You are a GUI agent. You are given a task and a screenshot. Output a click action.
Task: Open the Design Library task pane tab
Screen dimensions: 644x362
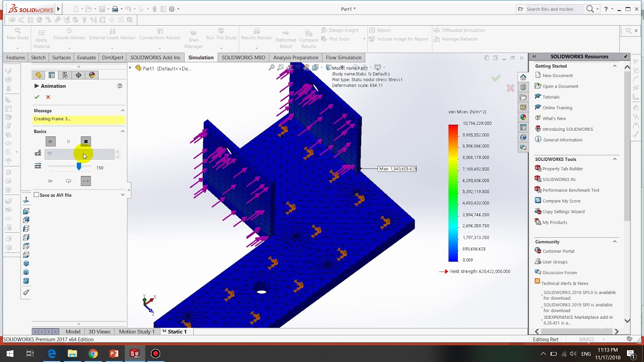(x=523, y=87)
